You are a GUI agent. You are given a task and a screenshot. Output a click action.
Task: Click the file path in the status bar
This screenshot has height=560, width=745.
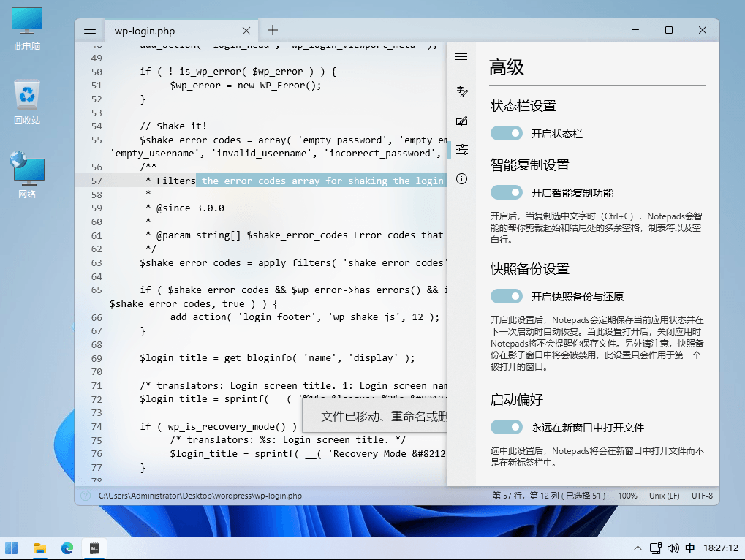tap(200, 496)
